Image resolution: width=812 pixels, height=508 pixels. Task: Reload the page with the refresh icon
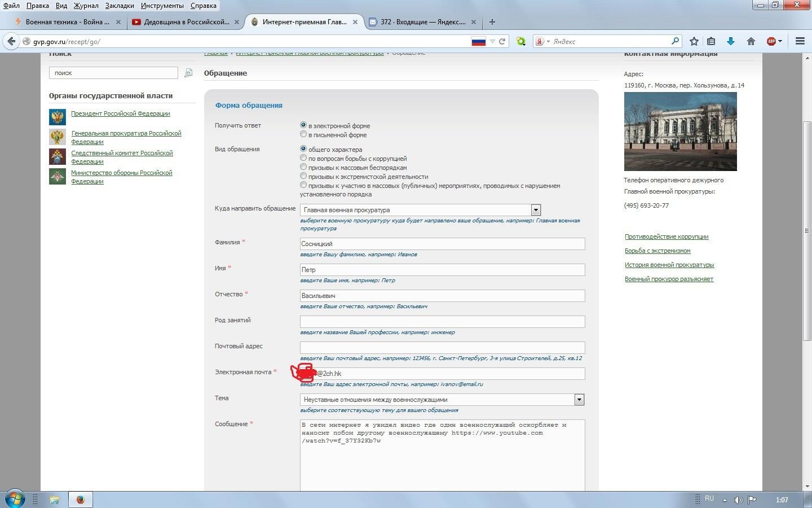click(502, 41)
